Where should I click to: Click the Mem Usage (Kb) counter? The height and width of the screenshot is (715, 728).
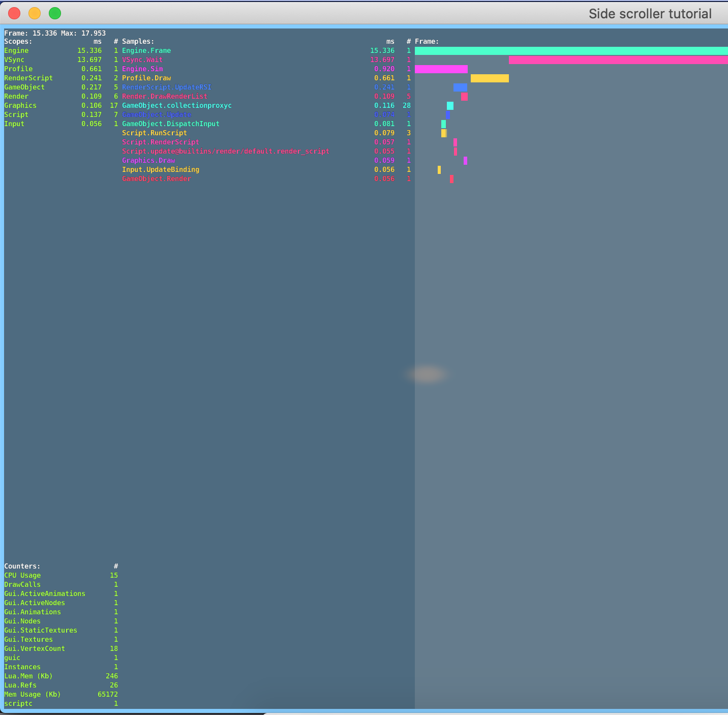tap(32, 694)
